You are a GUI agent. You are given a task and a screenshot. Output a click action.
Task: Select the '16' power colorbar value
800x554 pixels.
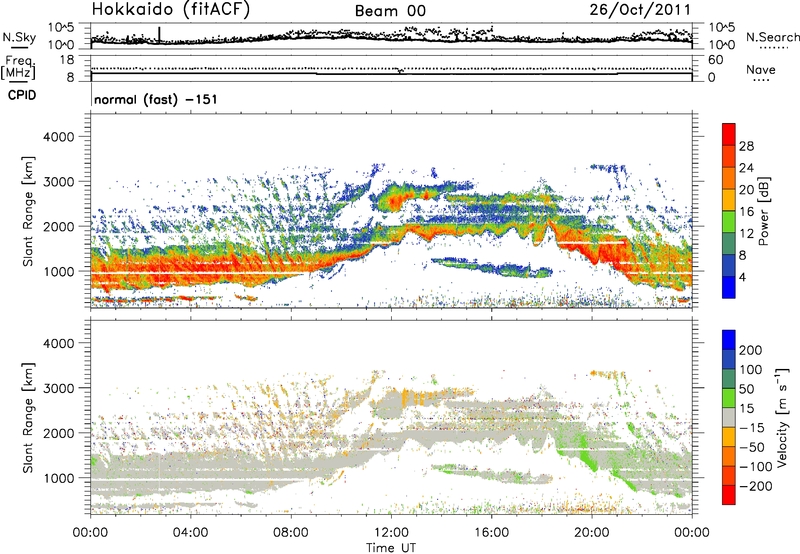746,212
